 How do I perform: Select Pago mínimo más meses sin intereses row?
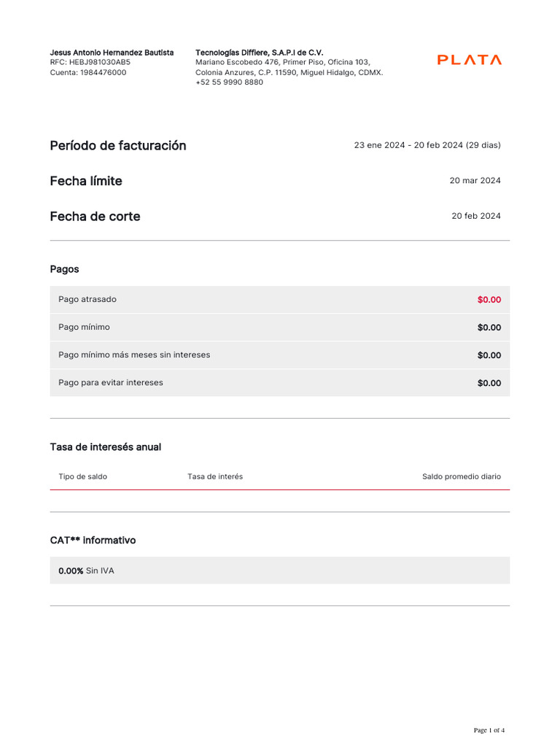(x=279, y=355)
